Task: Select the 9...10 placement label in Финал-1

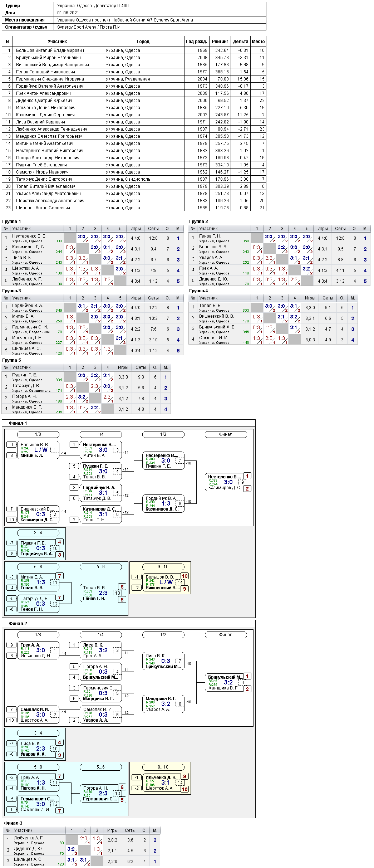Action: 163,567
